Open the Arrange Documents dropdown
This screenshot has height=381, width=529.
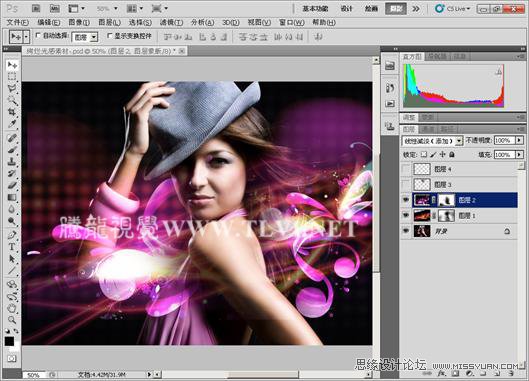click(135, 8)
